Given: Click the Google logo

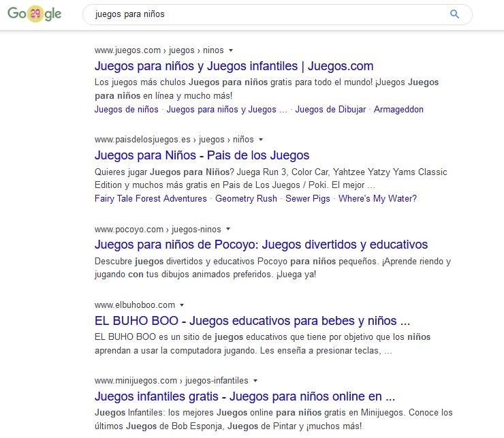Looking at the screenshot, I should point(34,14).
